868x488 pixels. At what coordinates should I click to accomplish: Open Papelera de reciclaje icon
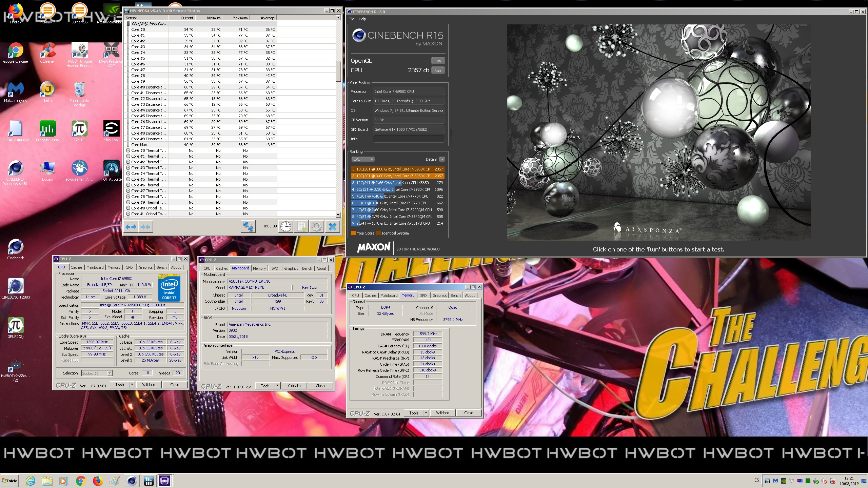[x=79, y=94]
